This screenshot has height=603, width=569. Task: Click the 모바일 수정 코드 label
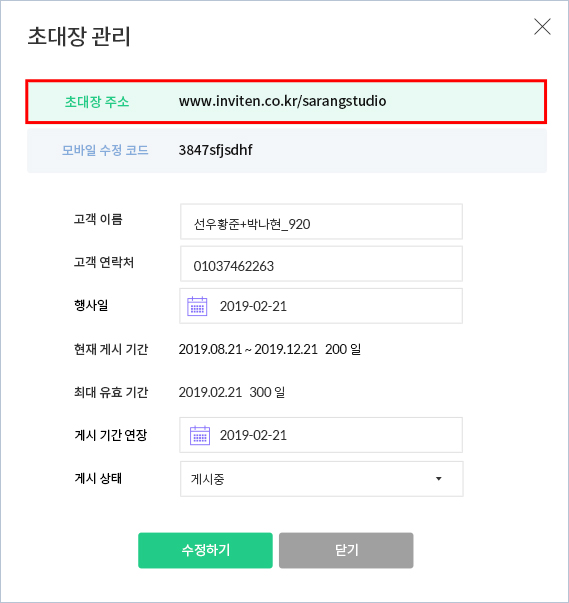tap(105, 150)
